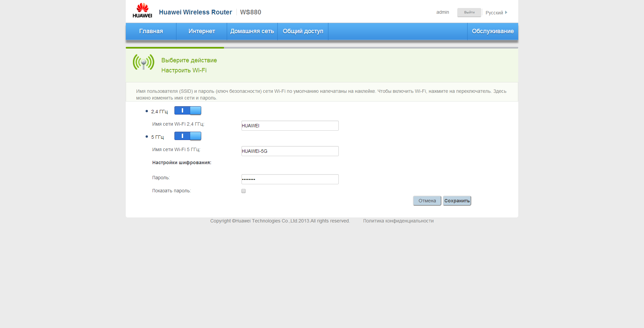Open the Русский language dropdown
This screenshot has height=328, width=644.
coord(496,13)
